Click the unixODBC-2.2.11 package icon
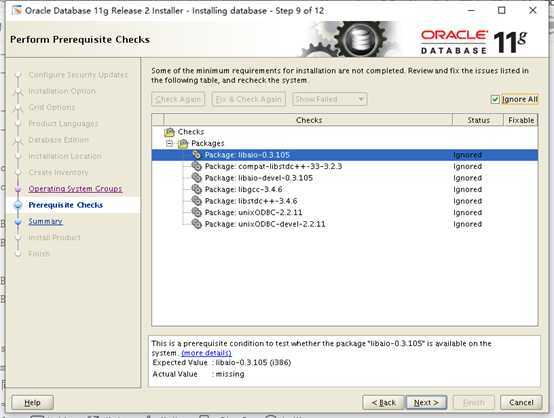This screenshot has width=554, height=418. pos(196,212)
